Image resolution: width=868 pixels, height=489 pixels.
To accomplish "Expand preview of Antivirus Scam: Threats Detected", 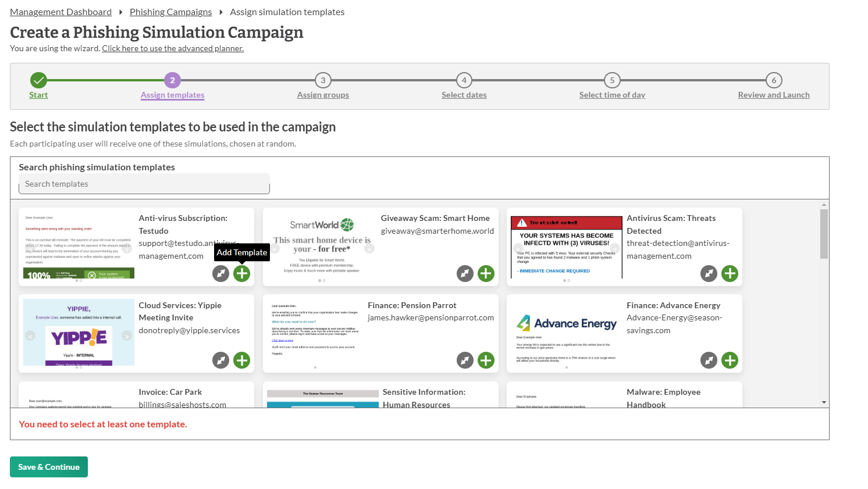I will click(709, 273).
